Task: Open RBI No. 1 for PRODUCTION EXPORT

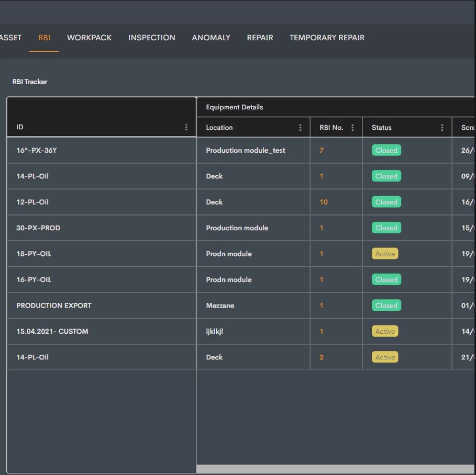Action: [321, 306]
